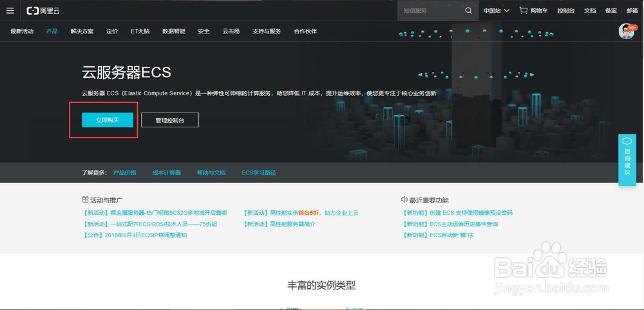Viewport: 644px width, 310px height.
Task: Open the 产品价格 link
Action: click(x=125, y=172)
